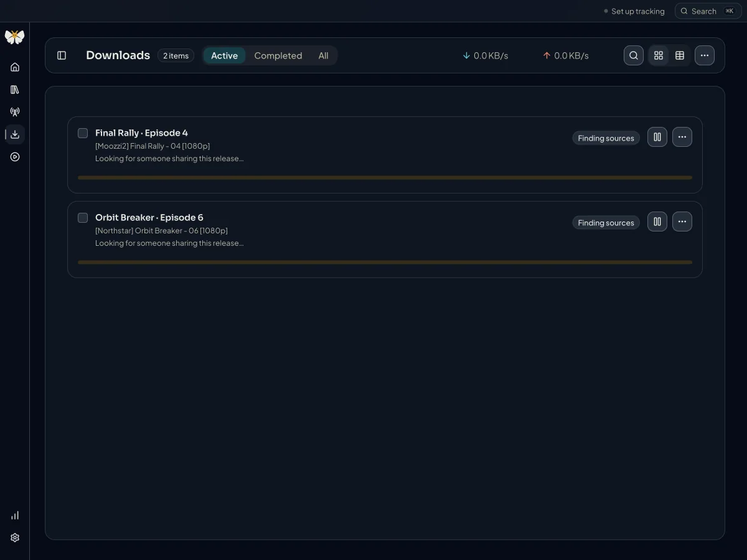Open settings gear icon

[15, 538]
